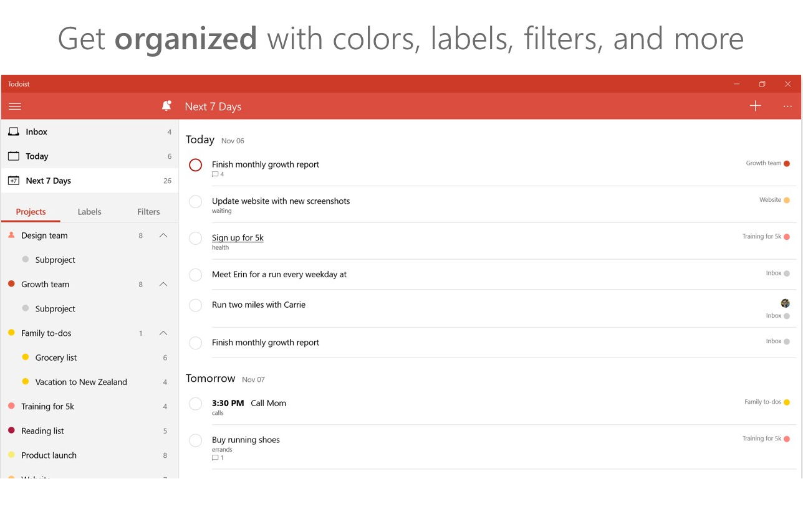Screen dimensions: 803x532
Task: Click the Today calendar icon
Action: (x=13, y=156)
